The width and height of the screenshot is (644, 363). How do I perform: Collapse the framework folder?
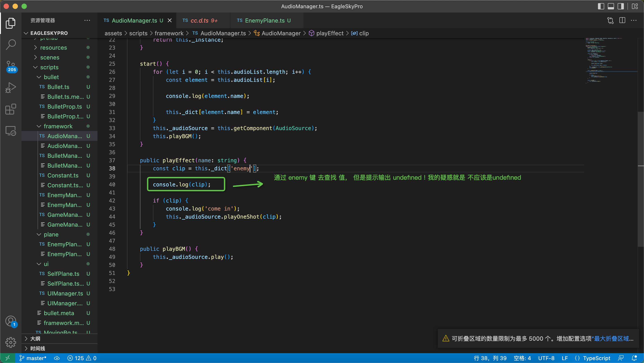click(58, 126)
